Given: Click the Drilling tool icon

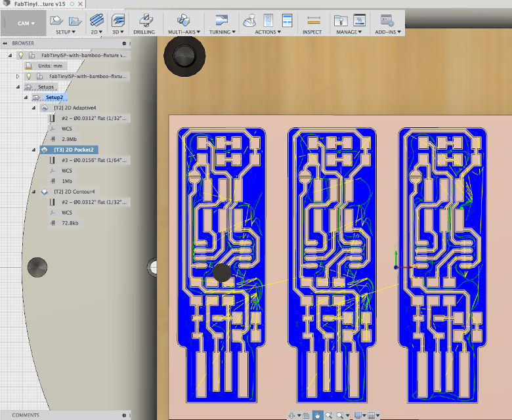Looking at the screenshot, I should [146, 20].
